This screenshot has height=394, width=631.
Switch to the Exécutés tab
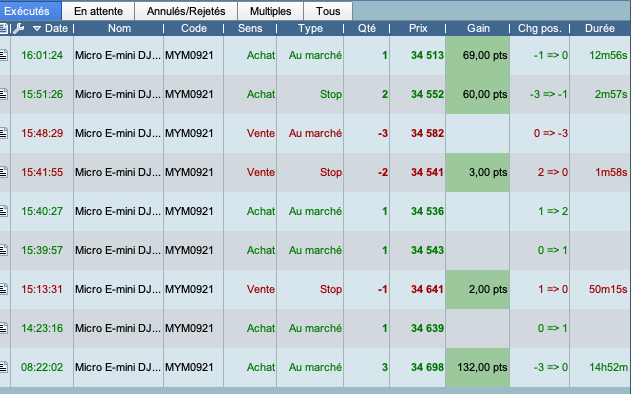(x=30, y=11)
